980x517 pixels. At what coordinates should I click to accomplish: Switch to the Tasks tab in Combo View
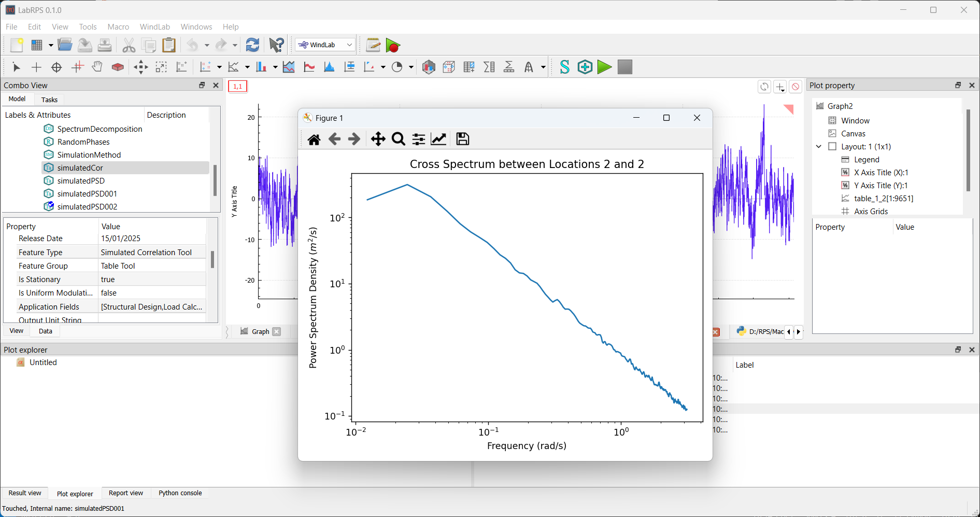(49, 100)
